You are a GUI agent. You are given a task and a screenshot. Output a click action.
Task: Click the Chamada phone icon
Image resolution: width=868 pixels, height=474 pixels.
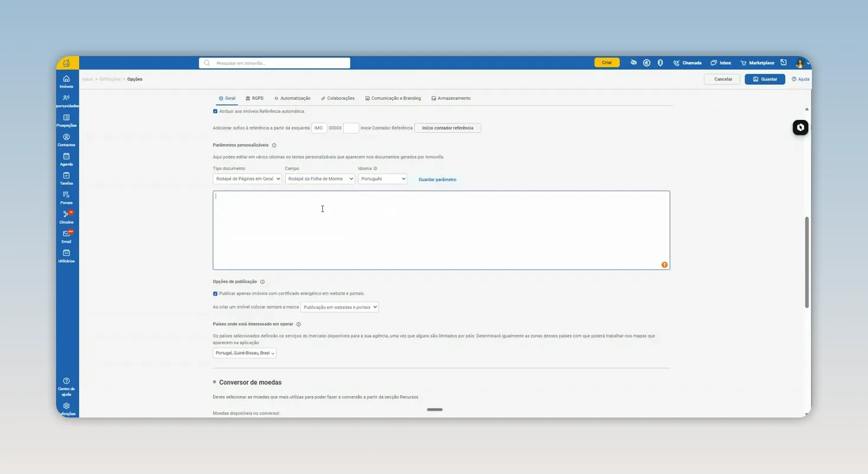[687, 63]
